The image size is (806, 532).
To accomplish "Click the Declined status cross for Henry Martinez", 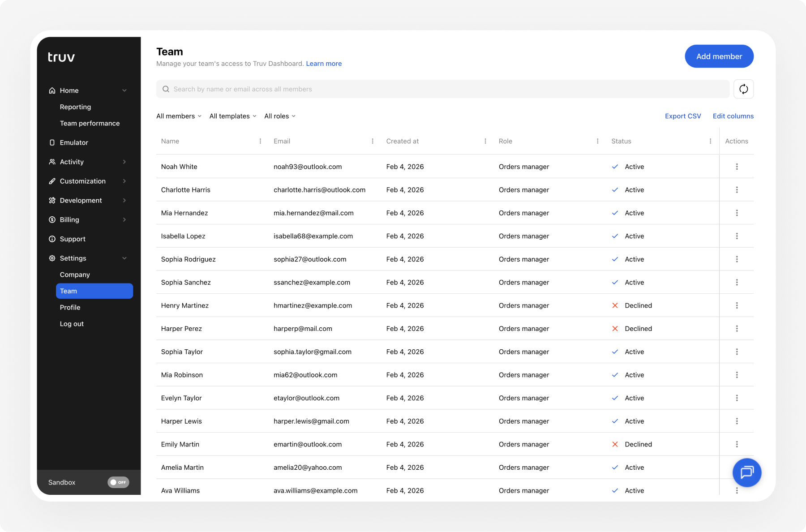I will click(615, 305).
